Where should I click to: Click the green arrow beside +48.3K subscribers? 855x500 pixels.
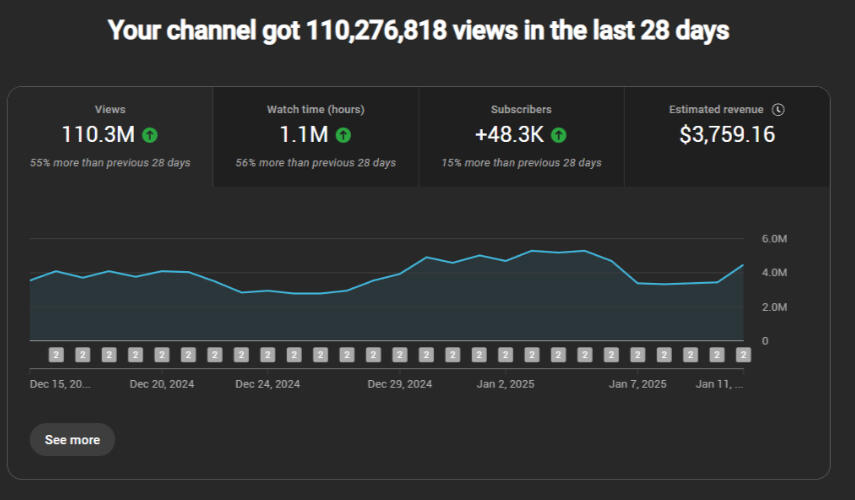coord(559,135)
